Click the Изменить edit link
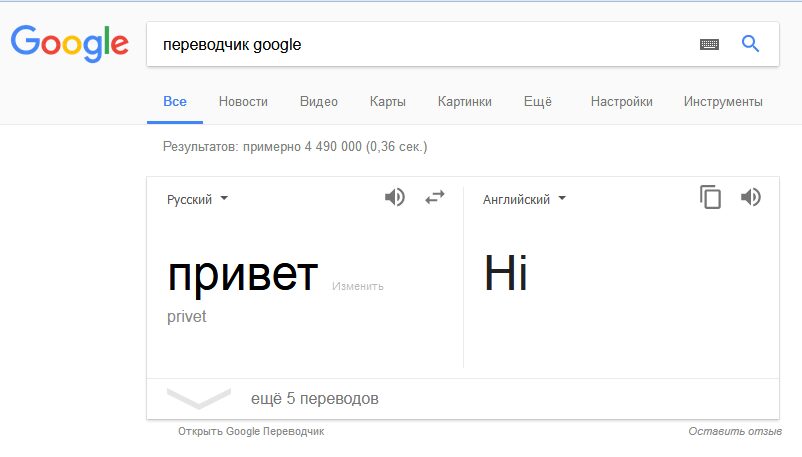This screenshot has width=802, height=457. tap(358, 286)
